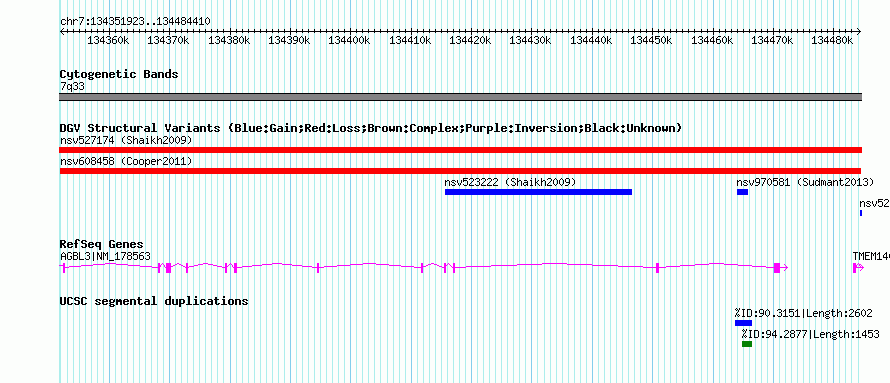Select the nsv523222 blue gain bar
Viewport: 890px width, 383px height.
coord(538,192)
